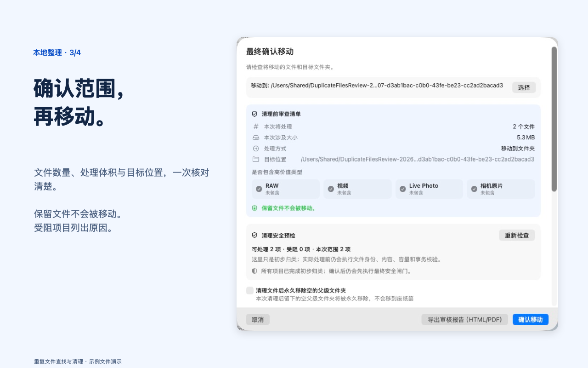This screenshot has width=588, height=368.
Task: Click 导出审核报告 (HTML/PDF) button
Action: (x=465, y=320)
